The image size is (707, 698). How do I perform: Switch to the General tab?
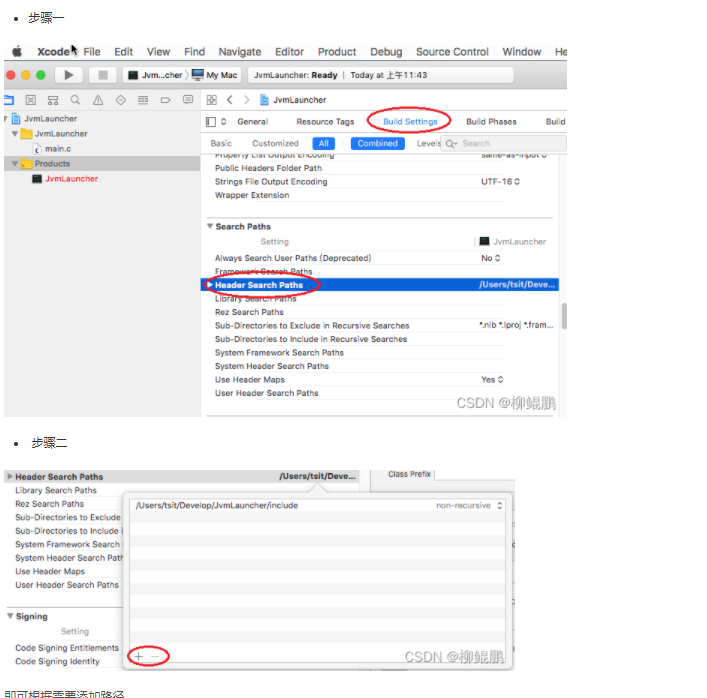coord(252,122)
